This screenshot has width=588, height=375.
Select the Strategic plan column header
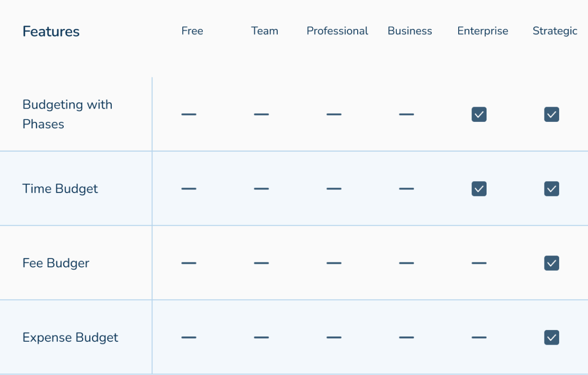coord(555,31)
